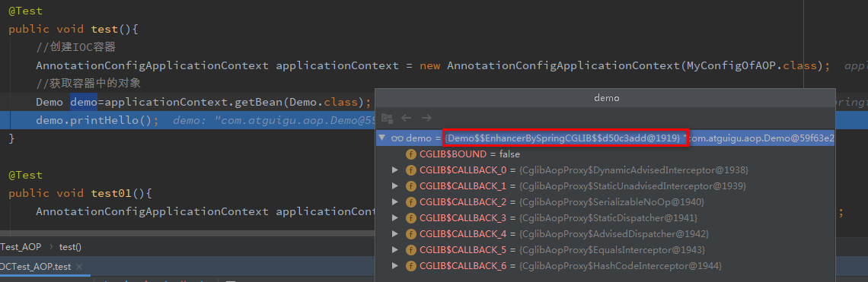Screen dimensions: 868x282
Task: Expand the CGLIB$CALLBACK_2 node
Action: 394,202
